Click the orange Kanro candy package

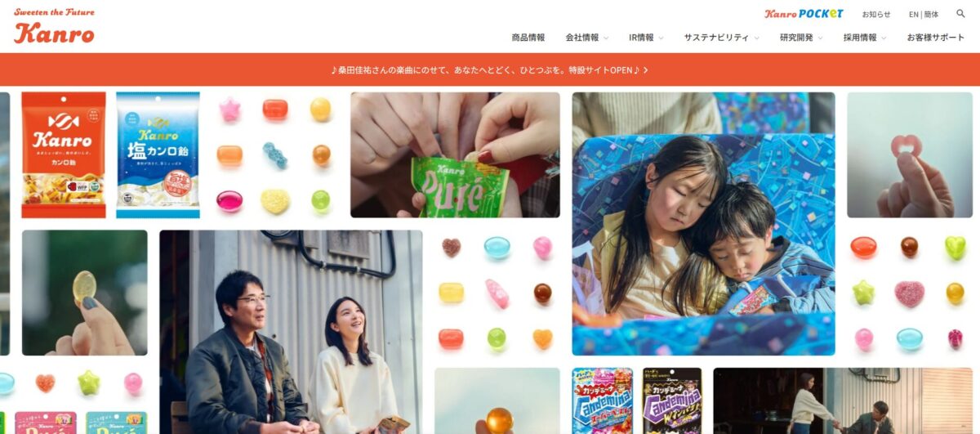64,154
